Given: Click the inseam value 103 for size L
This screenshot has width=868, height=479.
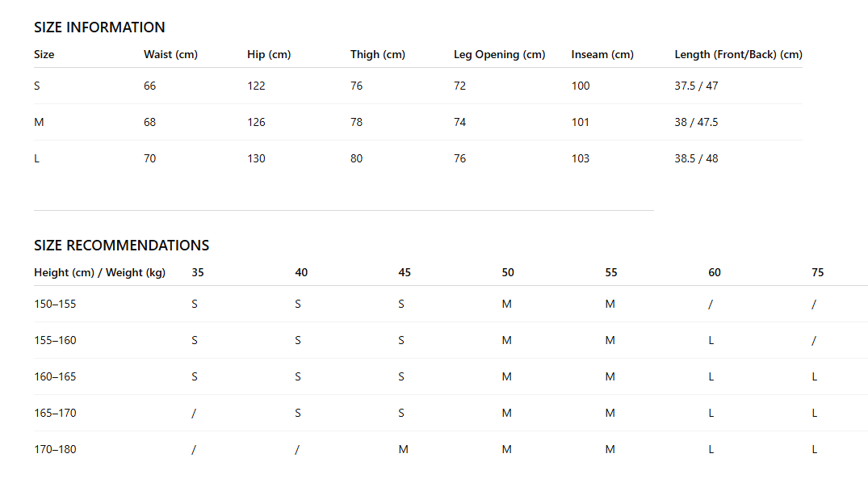Looking at the screenshot, I should (x=580, y=159).
